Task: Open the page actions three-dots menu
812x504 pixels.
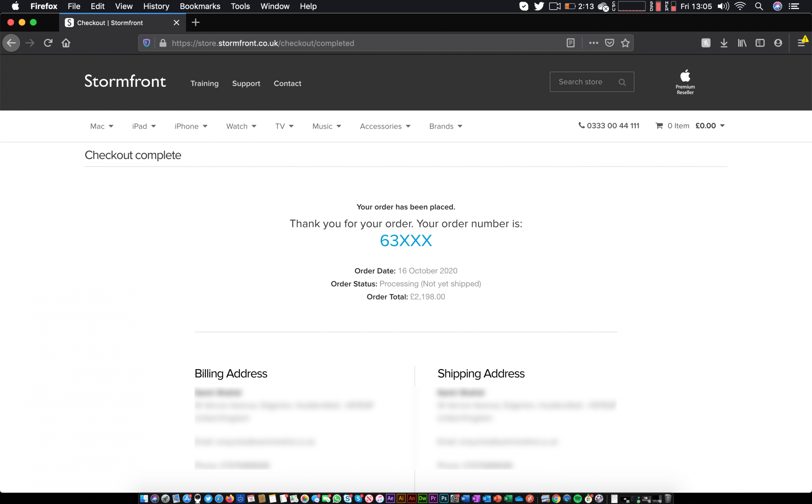Action: click(x=594, y=43)
